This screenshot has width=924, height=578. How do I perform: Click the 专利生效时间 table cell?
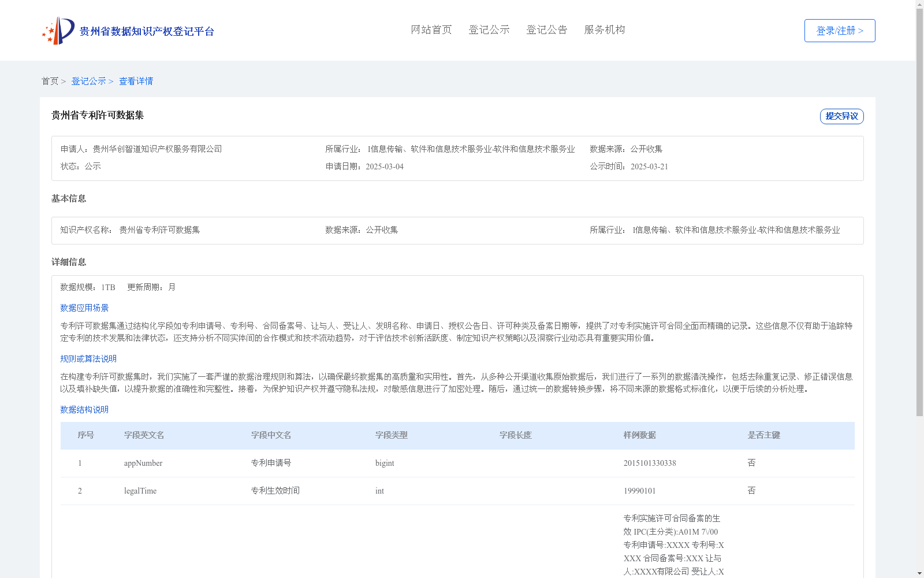(x=275, y=491)
